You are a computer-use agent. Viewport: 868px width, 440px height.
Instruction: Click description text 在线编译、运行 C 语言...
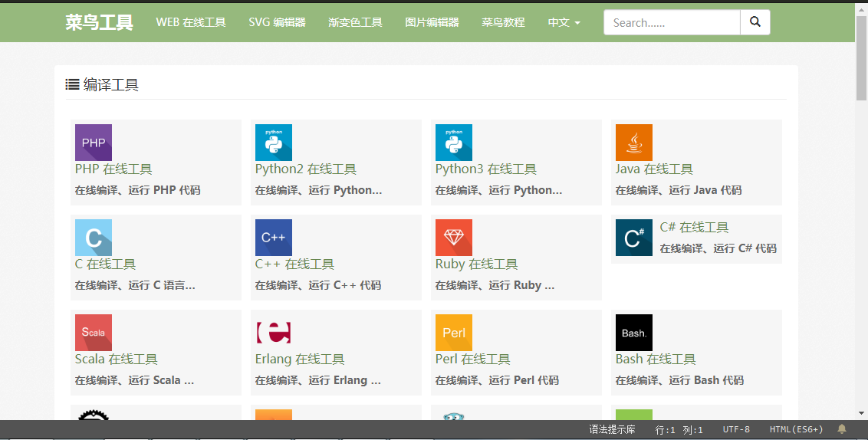[x=135, y=286]
